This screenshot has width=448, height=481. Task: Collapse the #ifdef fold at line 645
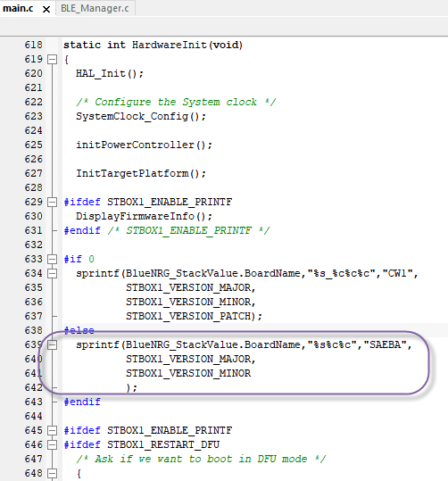coord(53,430)
